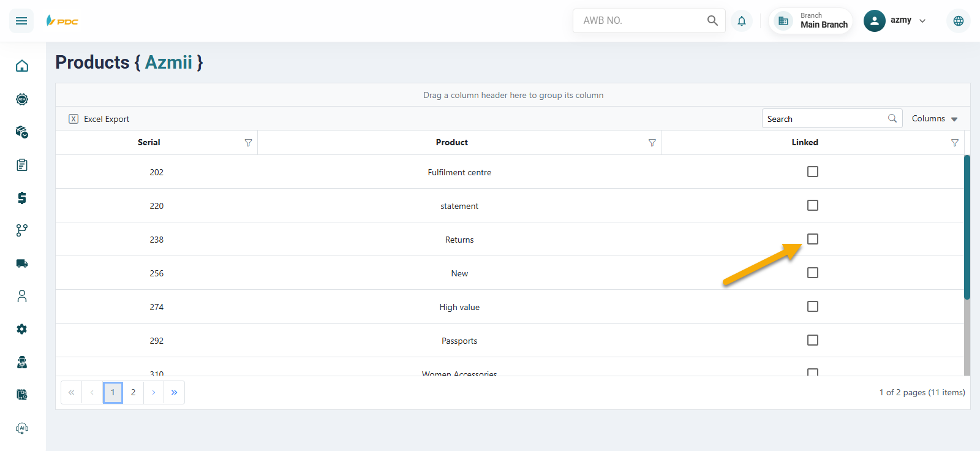Jump to the last page
This screenshot has width=980, height=451.
click(x=174, y=393)
